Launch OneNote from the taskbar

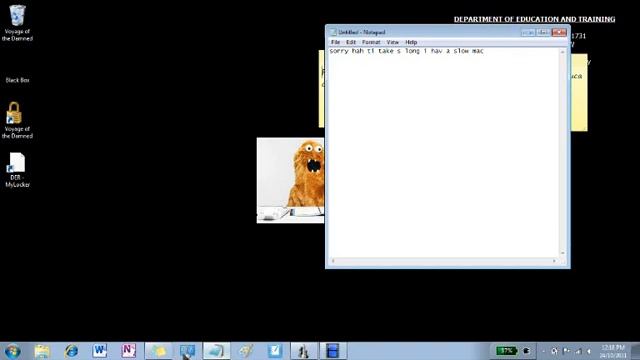pos(129,351)
